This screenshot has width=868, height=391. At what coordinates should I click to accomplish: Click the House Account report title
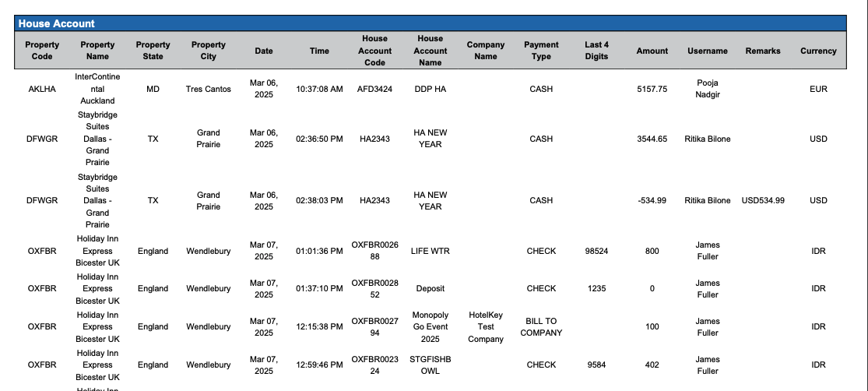[x=57, y=24]
